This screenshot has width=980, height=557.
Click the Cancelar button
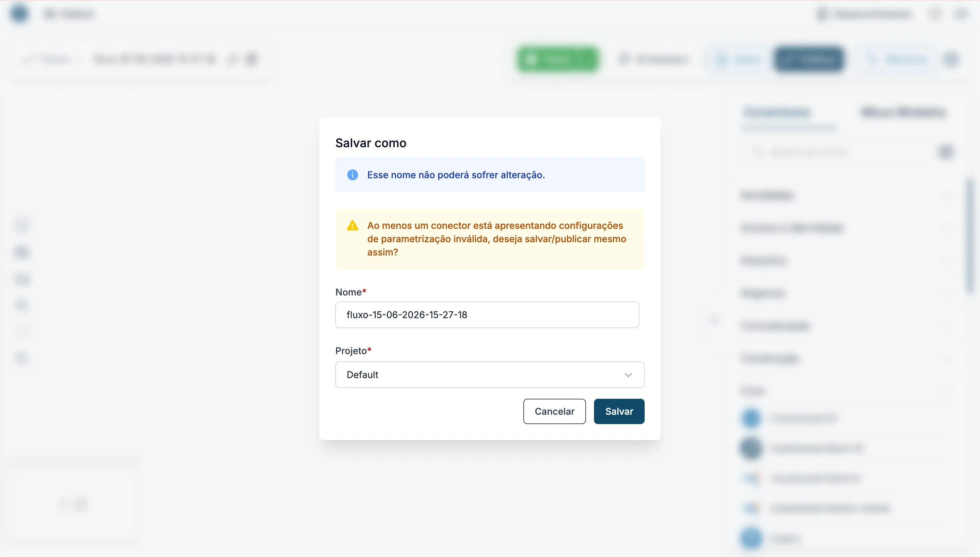554,411
